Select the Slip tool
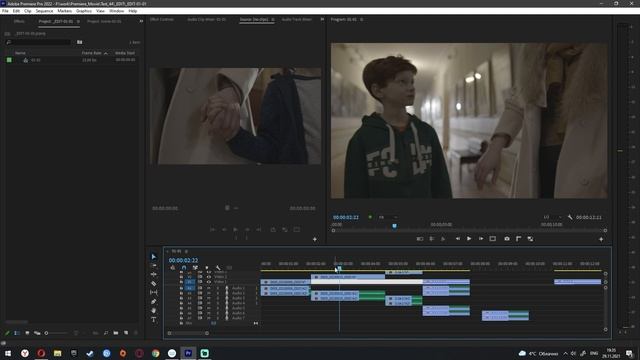The width and height of the screenshot is (640, 360). click(153, 292)
